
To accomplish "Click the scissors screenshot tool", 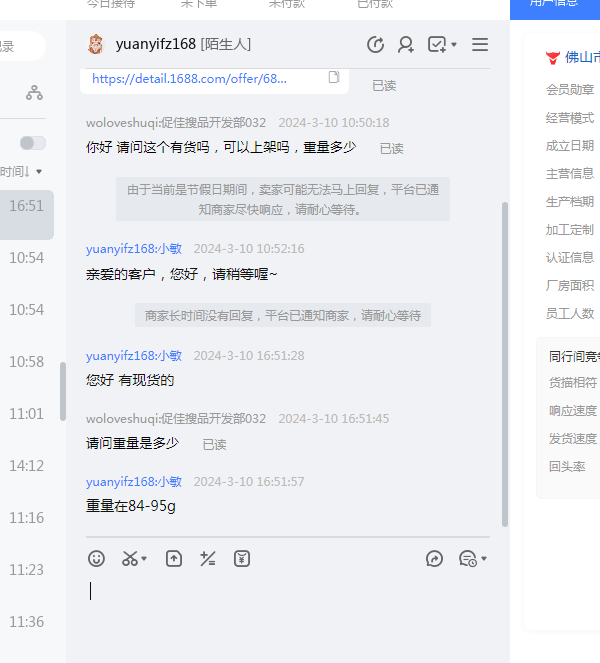I will pos(130,559).
